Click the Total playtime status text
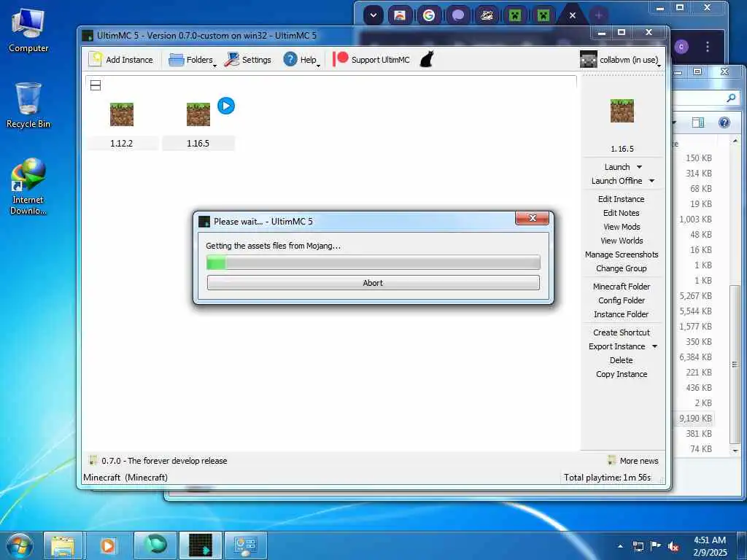The width and height of the screenshot is (747, 560). click(607, 477)
